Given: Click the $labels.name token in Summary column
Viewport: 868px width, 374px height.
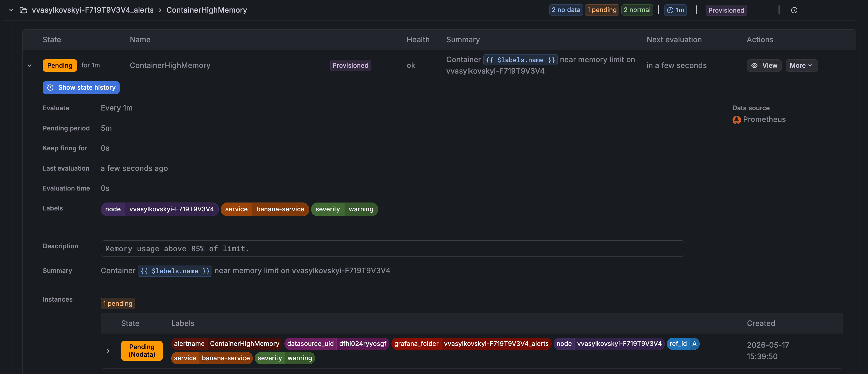Looking at the screenshot, I should (x=520, y=59).
